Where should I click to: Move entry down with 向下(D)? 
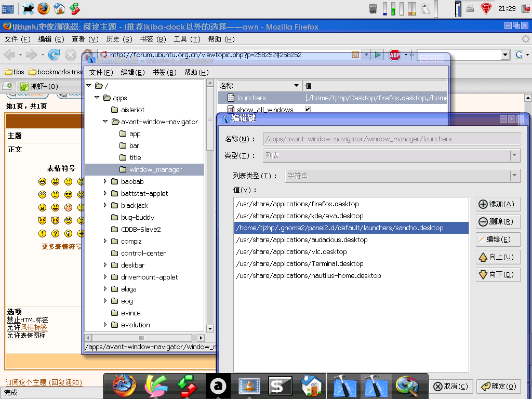498,274
